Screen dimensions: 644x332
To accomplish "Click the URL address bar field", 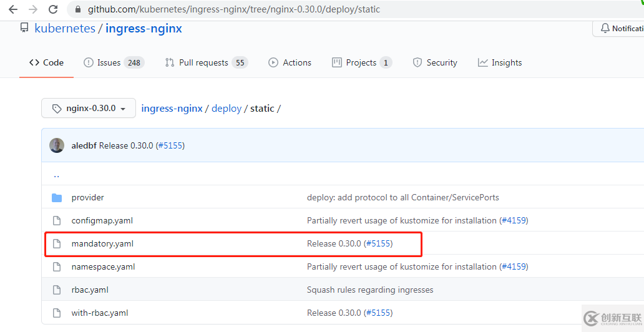I will [312, 9].
